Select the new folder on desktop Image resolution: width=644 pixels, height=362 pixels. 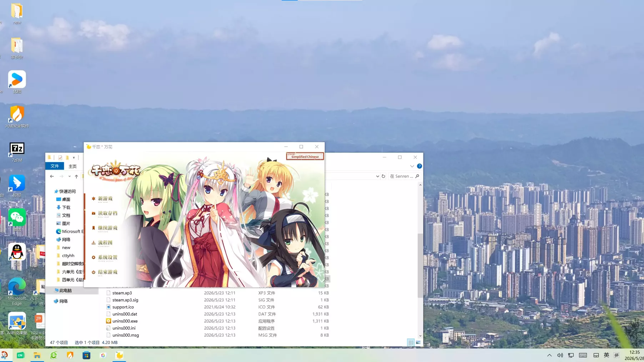click(x=17, y=14)
